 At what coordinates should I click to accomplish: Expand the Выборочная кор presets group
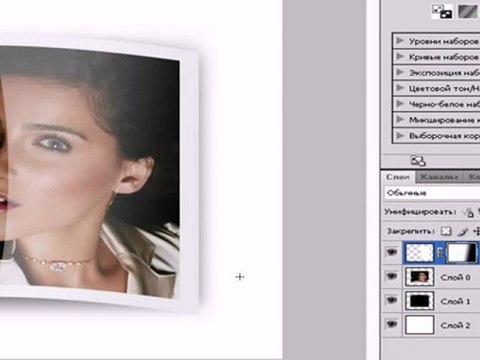click(400, 135)
